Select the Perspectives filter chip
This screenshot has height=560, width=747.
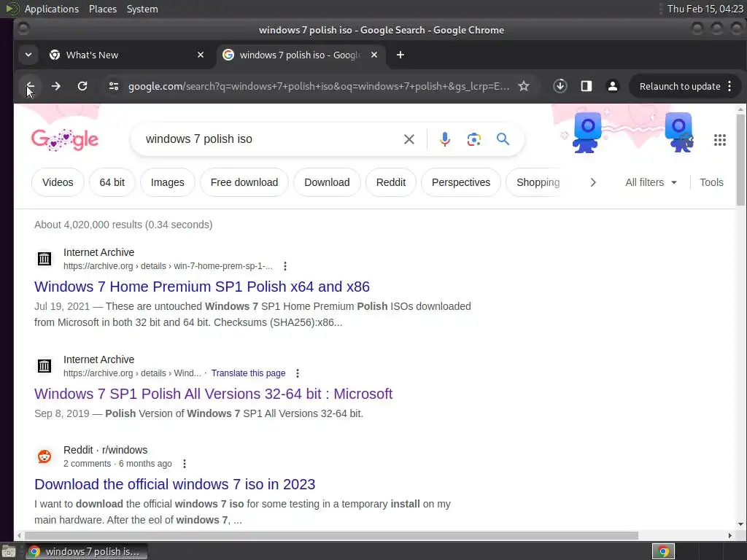click(x=461, y=182)
